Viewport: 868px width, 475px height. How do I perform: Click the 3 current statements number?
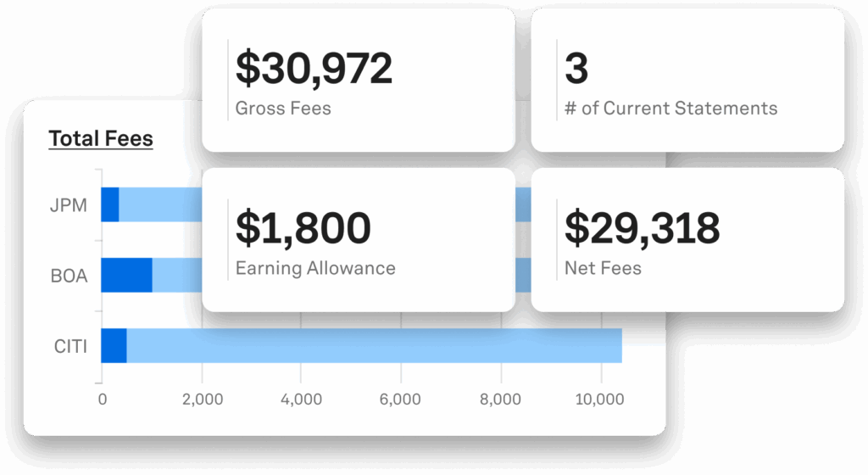tap(576, 70)
